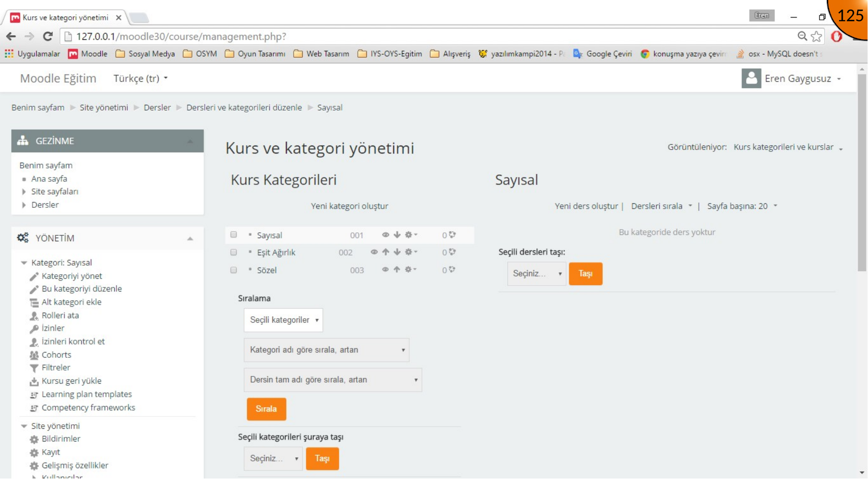
Task: Check the Sözel category checkbox
Action: click(x=234, y=270)
